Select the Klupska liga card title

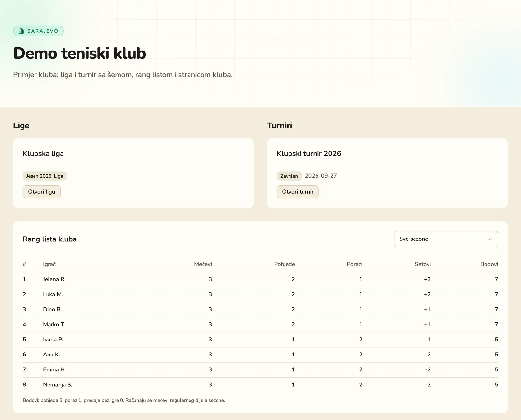(43, 153)
